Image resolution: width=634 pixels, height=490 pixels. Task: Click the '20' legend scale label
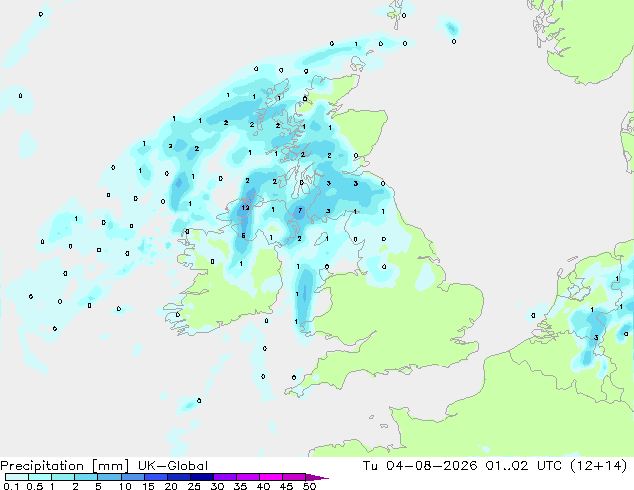tap(171, 486)
